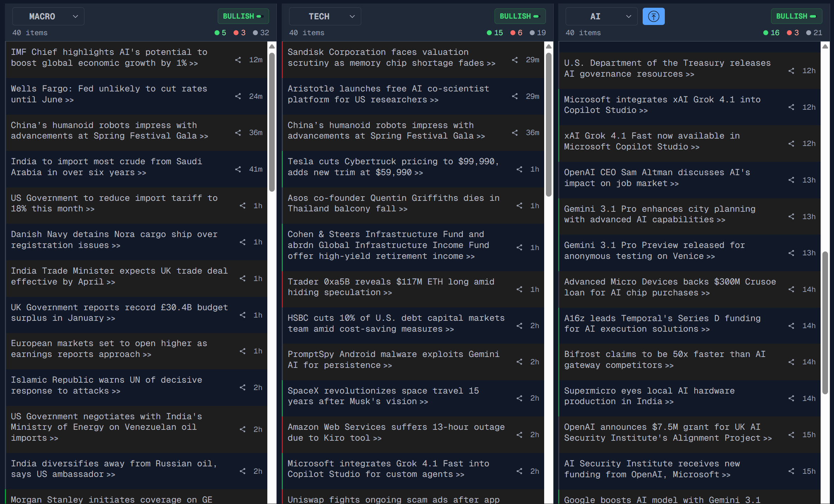Screen dimensions: 834x504
Task: Open the MACRO category dropdown
Action: 48,17
